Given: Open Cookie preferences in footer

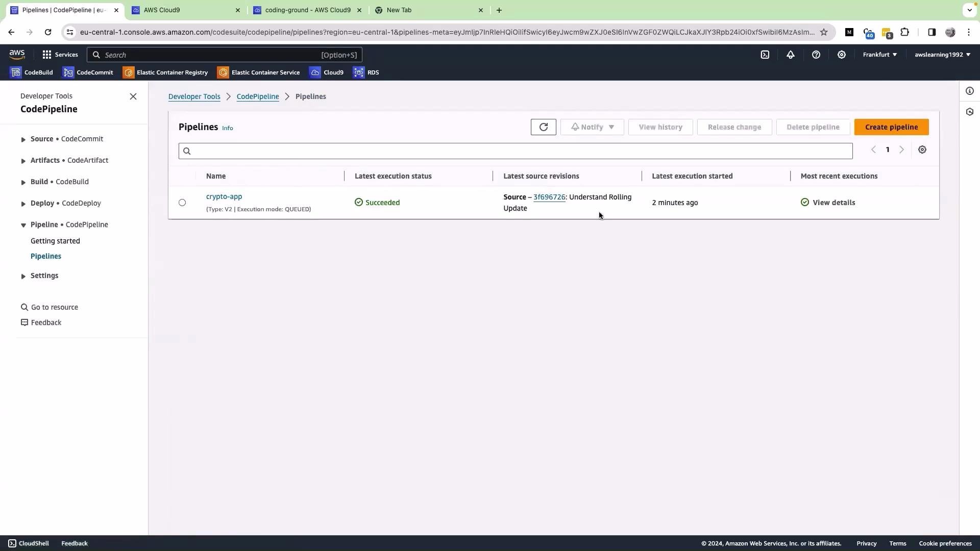Looking at the screenshot, I should (x=945, y=543).
